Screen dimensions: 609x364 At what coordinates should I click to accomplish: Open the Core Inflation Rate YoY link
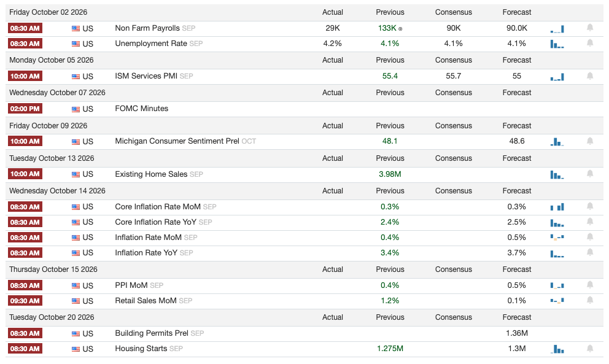click(x=156, y=222)
